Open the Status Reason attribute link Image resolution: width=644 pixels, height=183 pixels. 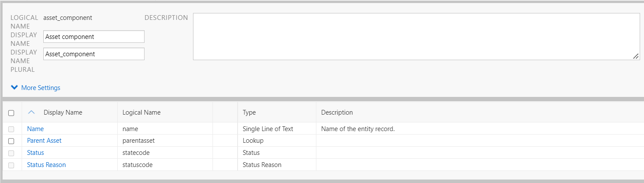(46, 165)
